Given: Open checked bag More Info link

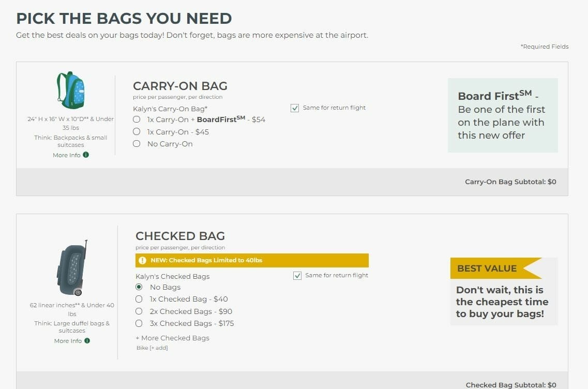Looking at the screenshot, I should [x=68, y=341].
